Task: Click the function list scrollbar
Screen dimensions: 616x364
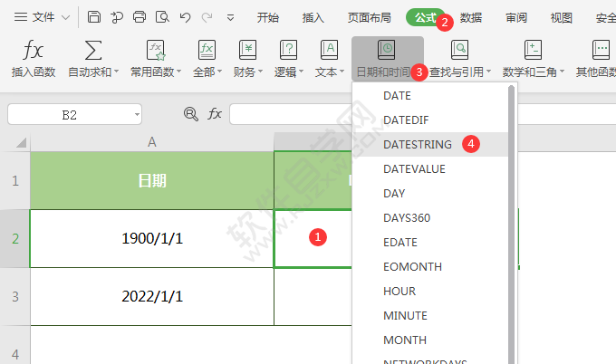Action: point(512,224)
